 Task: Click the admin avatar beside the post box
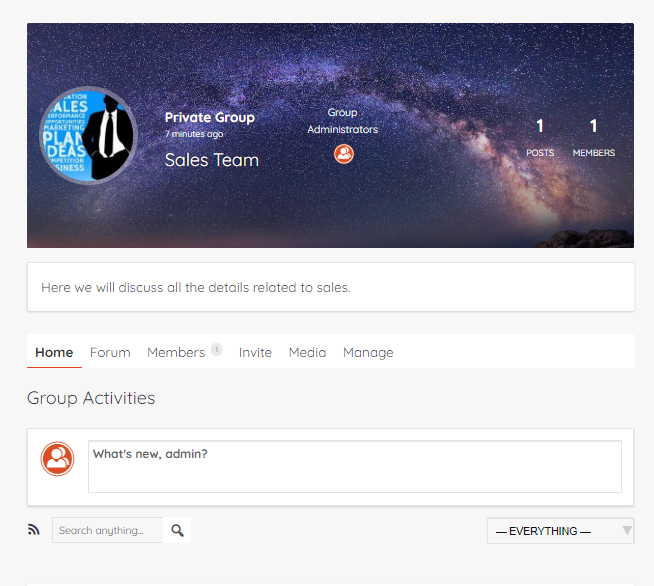click(x=57, y=459)
